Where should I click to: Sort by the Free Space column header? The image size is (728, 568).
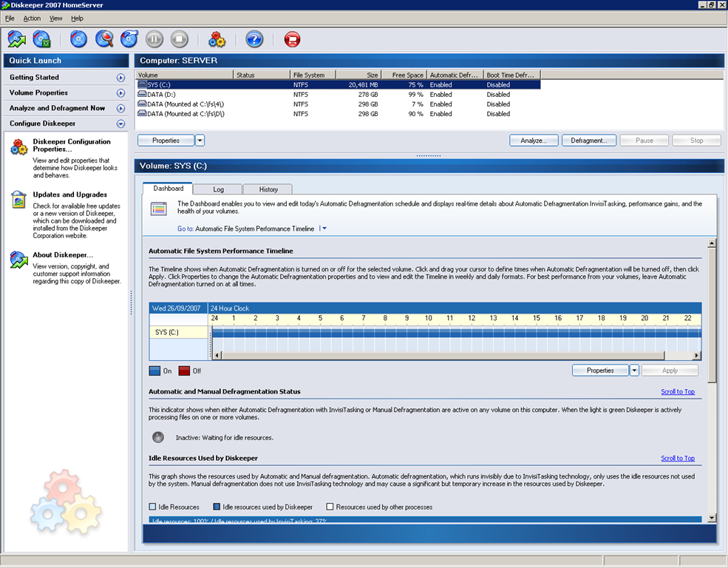(x=404, y=75)
